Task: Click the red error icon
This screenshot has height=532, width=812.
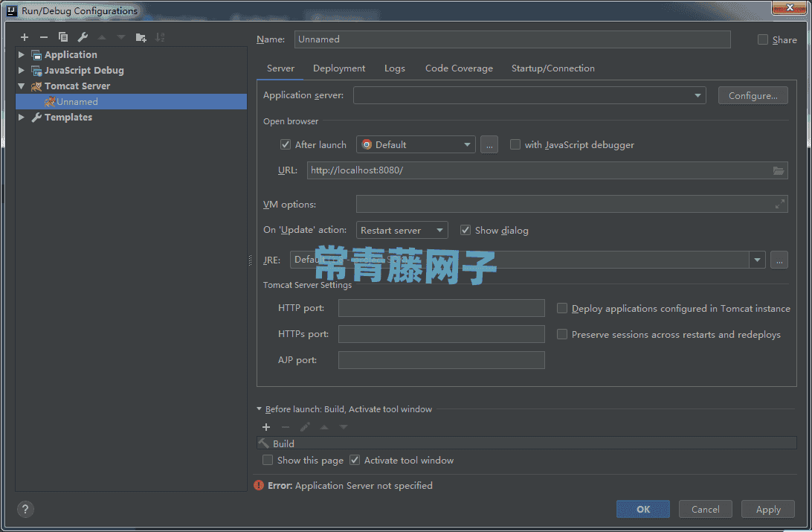Action: coord(259,485)
